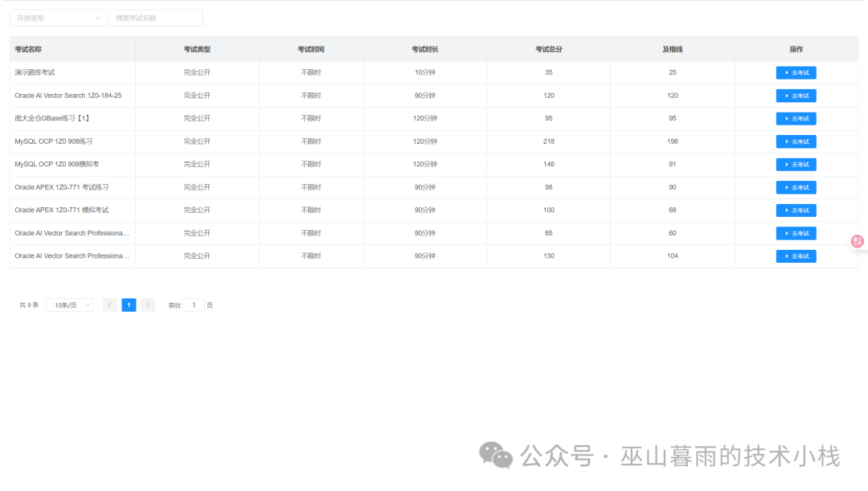The height and width of the screenshot is (491, 868).
Task: Start the exam with total score 130
Action: (x=796, y=256)
